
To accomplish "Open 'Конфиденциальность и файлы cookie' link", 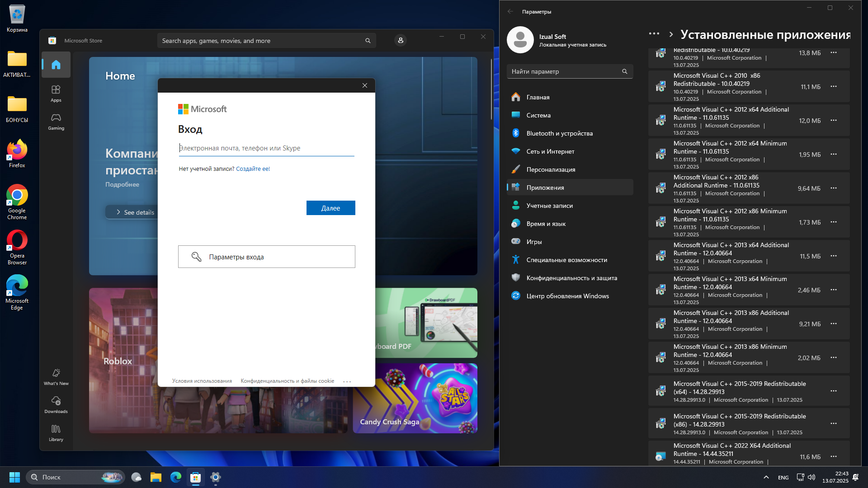I will click(x=288, y=381).
